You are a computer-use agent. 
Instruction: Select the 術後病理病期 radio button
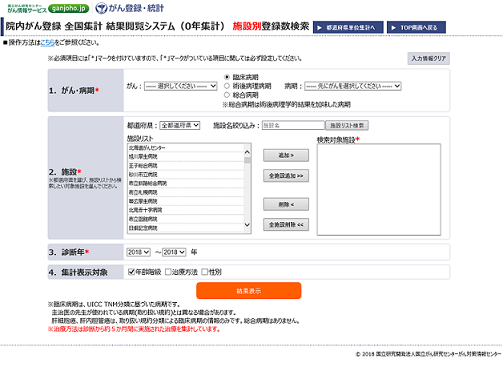point(227,86)
